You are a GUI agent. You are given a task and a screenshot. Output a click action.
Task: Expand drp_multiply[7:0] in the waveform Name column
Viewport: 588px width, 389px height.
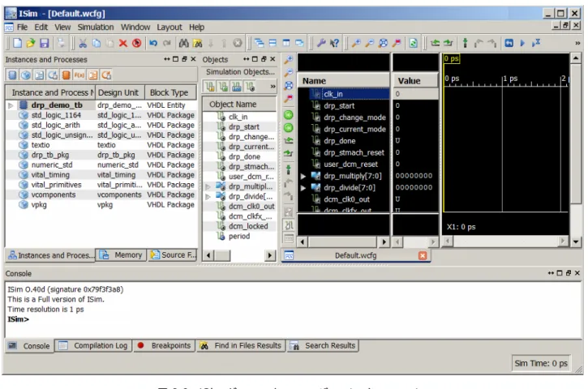[x=303, y=176]
